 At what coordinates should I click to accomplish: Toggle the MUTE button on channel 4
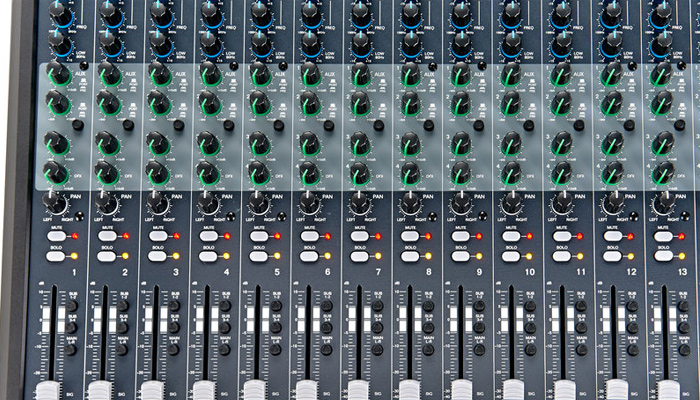208,236
